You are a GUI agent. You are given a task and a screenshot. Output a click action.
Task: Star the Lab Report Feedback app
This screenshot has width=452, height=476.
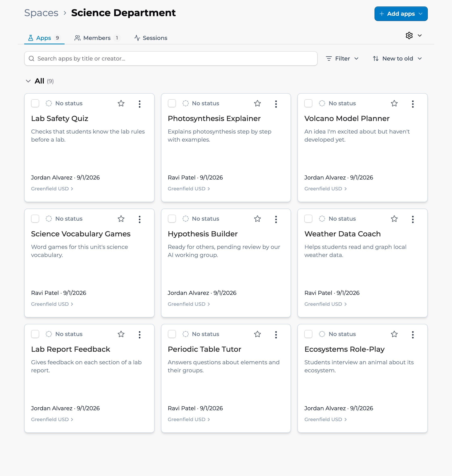(x=121, y=334)
